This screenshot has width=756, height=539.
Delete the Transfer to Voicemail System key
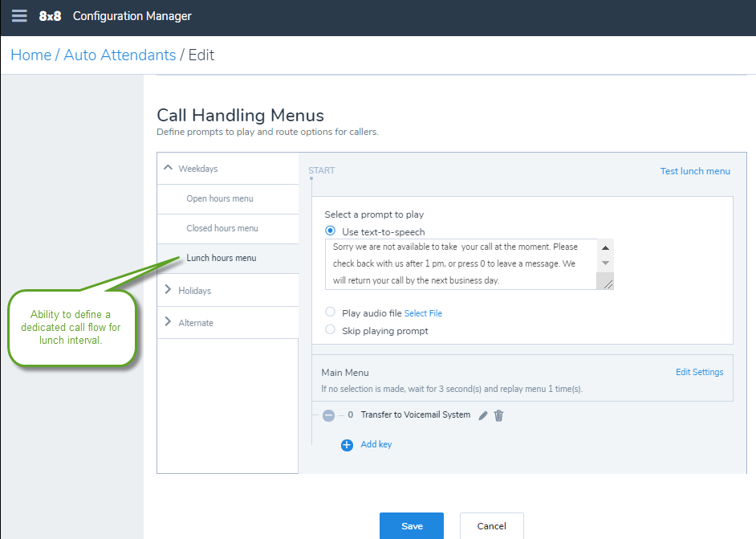pyautogui.click(x=498, y=415)
